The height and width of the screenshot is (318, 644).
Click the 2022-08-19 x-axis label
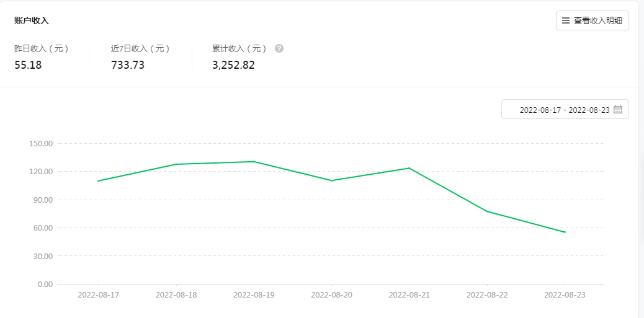pyautogui.click(x=254, y=295)
